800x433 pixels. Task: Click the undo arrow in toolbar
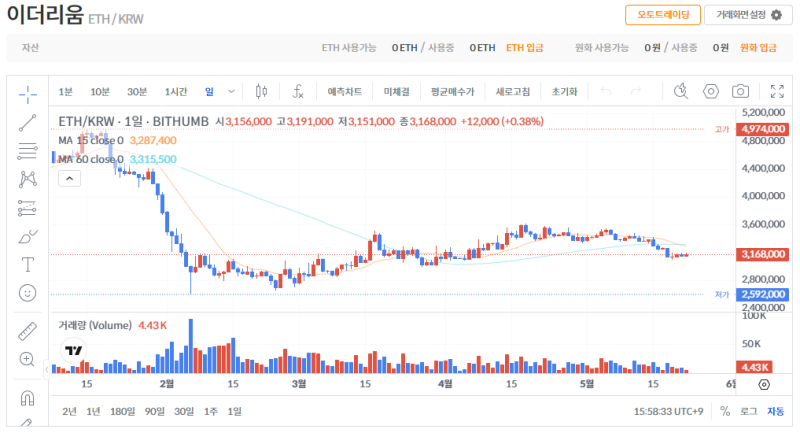[606, 91]
